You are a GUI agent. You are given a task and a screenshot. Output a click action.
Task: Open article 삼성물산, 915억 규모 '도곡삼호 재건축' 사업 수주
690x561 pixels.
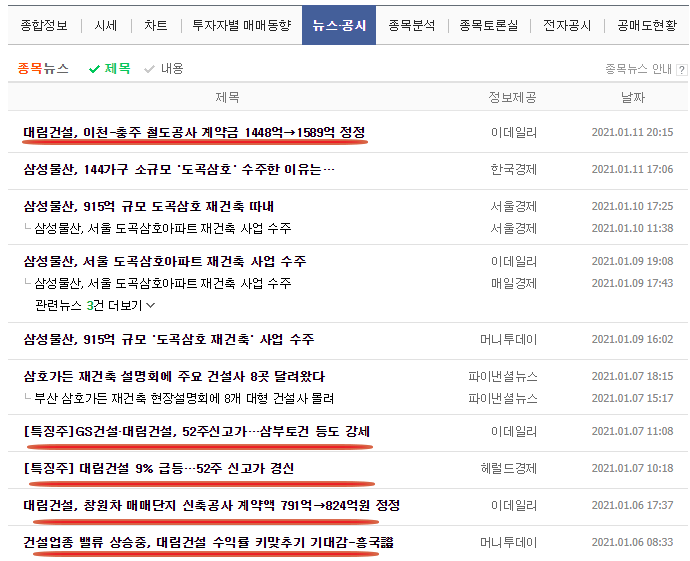[x=169, y=339]
